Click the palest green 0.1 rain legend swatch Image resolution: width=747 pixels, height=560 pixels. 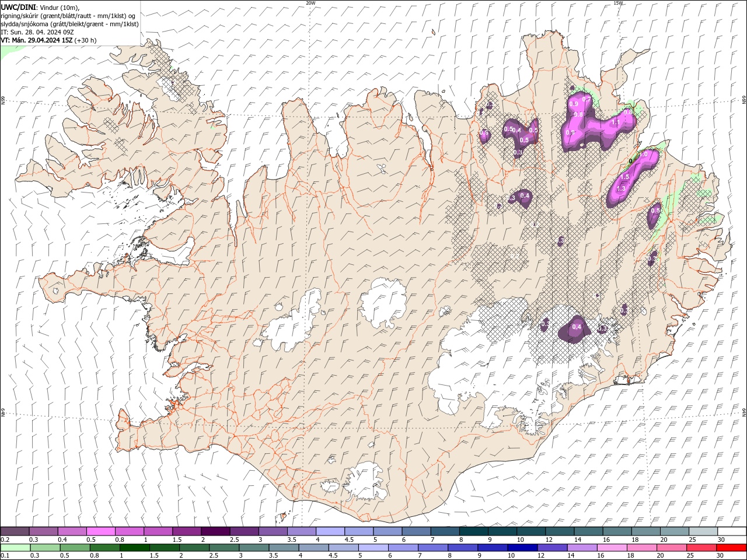click(x=16, y=548)
